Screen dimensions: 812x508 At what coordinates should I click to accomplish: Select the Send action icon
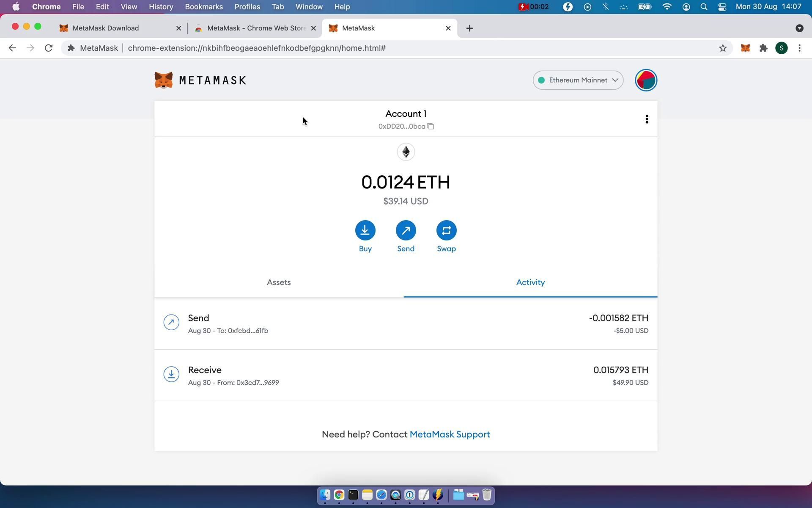(x=405, y=230)
